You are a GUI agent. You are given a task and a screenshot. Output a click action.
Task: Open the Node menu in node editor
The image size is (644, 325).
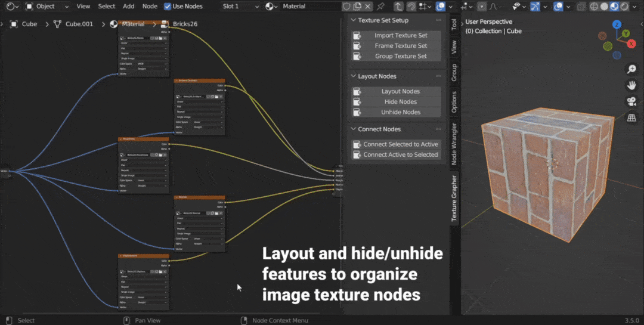(150, 6)
